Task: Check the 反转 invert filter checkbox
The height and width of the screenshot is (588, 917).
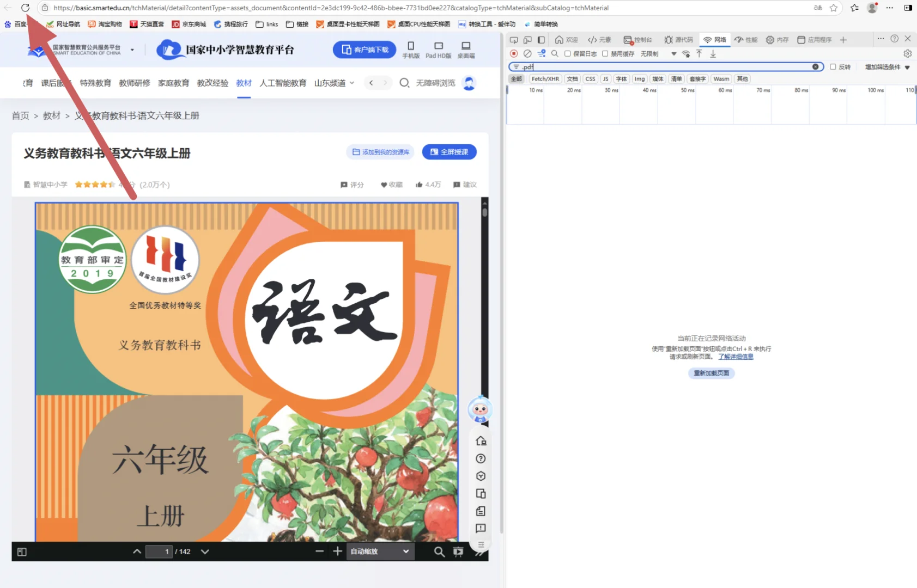Action: (x=833, y=66)
